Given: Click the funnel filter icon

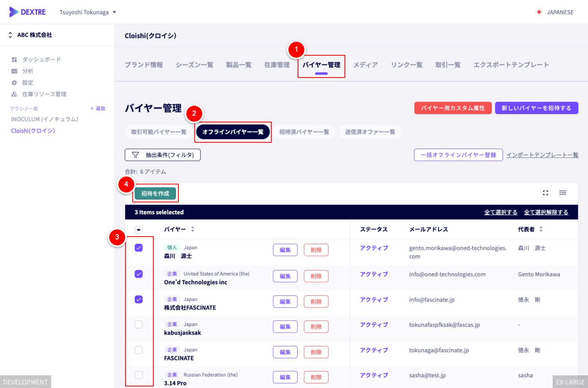Looking at the screenshot, I should (135, 155).
